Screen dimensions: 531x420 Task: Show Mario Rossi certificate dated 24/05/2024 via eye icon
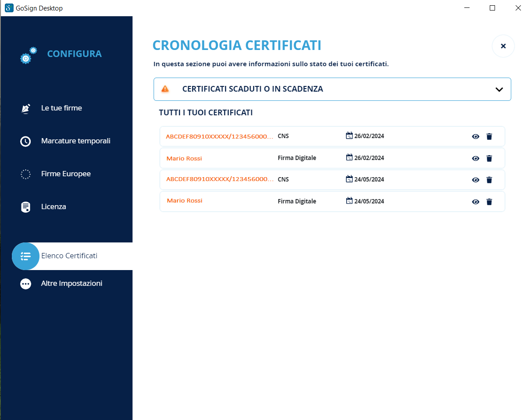(x=476, y=202)
